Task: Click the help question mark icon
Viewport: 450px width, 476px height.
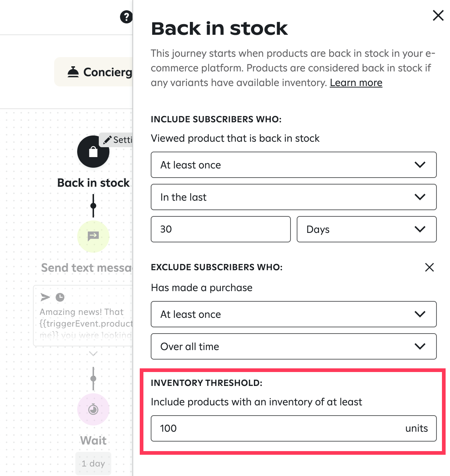Action: pyautogui.click(x=126, y=17)
